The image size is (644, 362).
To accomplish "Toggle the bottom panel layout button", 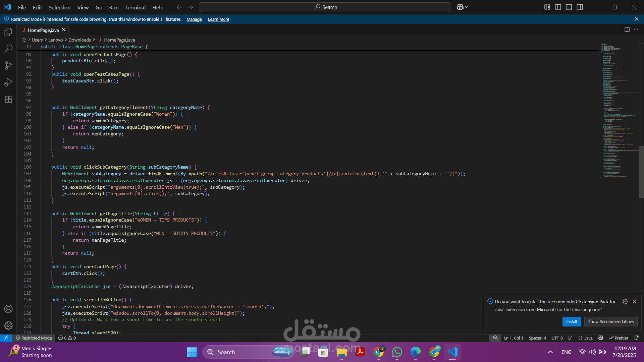I will coord(569,7).
